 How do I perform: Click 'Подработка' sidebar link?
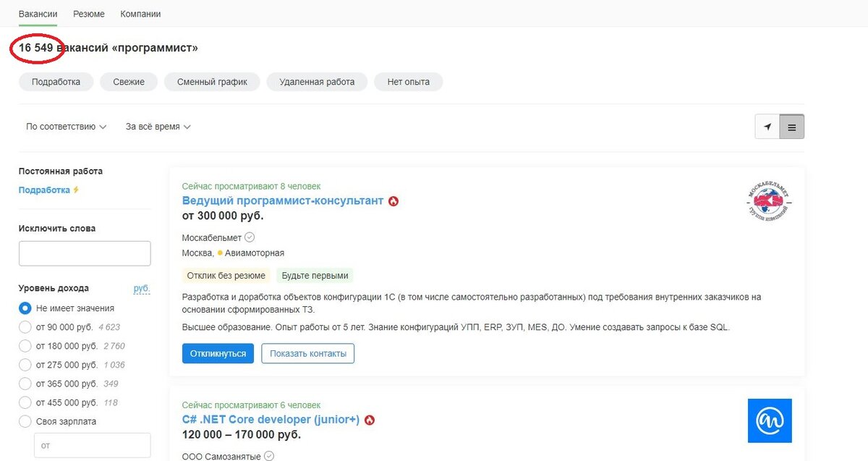pyautogui.click(x=44, y=190)
